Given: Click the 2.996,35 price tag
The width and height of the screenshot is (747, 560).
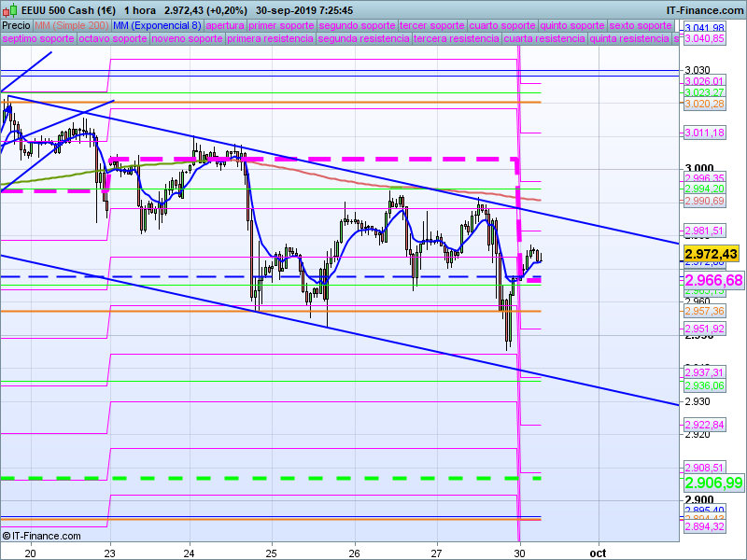Looking at the screenshot, I should [x=705, y=178].
